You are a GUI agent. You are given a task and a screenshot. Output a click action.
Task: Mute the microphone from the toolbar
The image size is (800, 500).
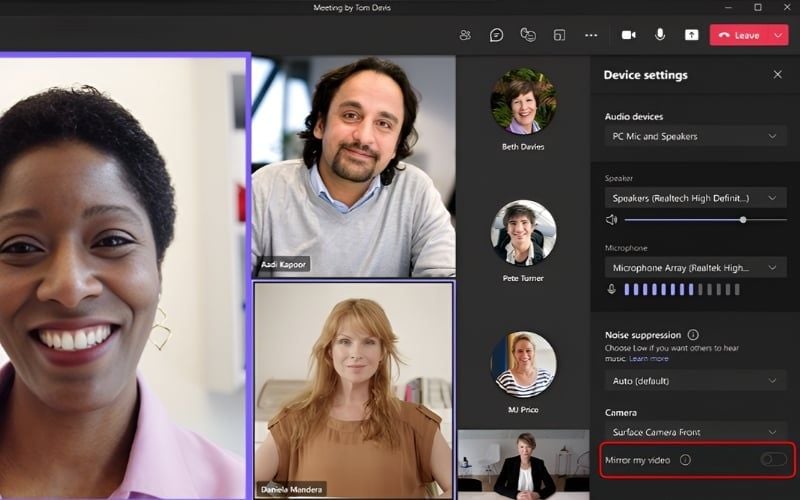[x=660, y=35]
